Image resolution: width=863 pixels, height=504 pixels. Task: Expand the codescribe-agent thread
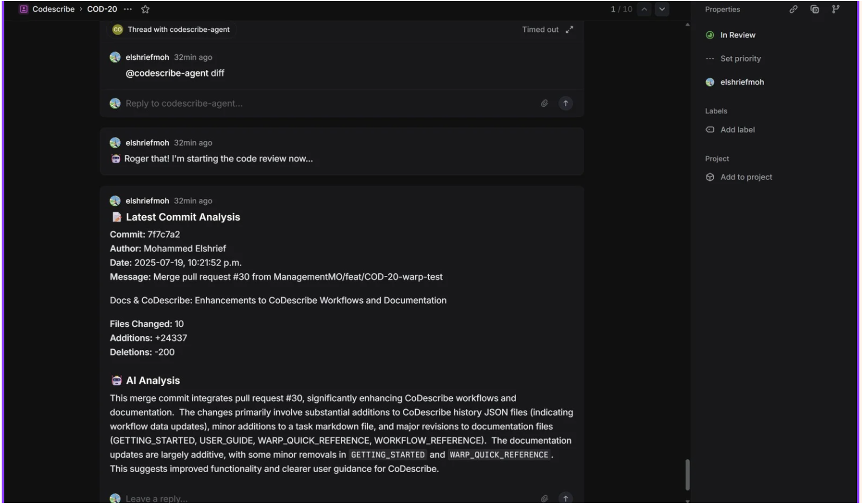[x=569, y=30]
